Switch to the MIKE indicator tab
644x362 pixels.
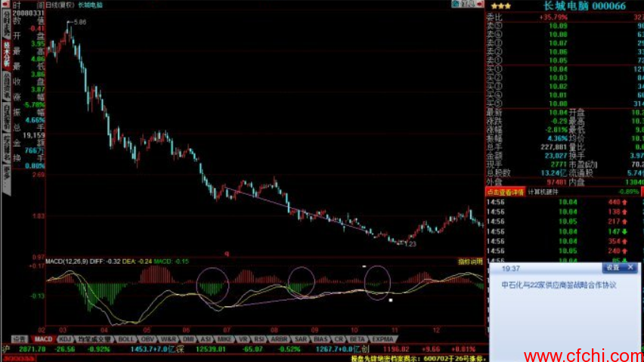(x=224, y=339)
